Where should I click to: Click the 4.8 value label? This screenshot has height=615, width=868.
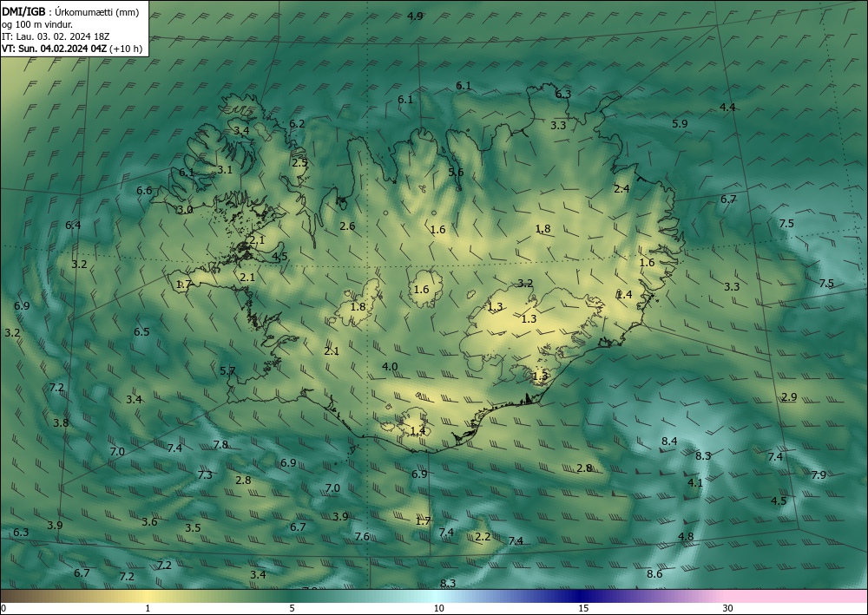click(x=686, y=536)
